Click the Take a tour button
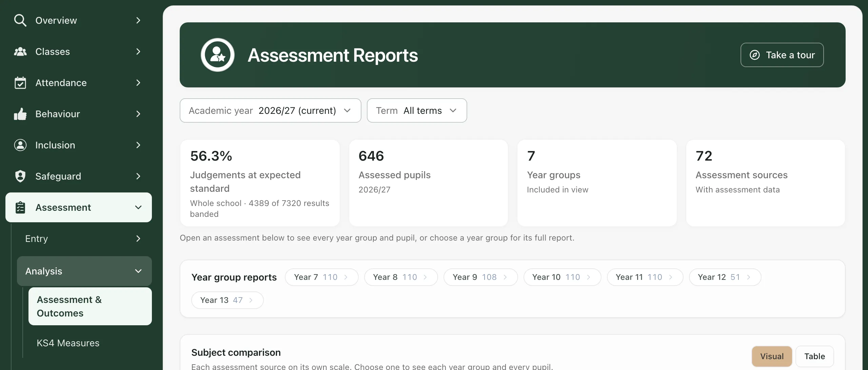The height and width of the screenshot is (370, 868). pos(782,55)
